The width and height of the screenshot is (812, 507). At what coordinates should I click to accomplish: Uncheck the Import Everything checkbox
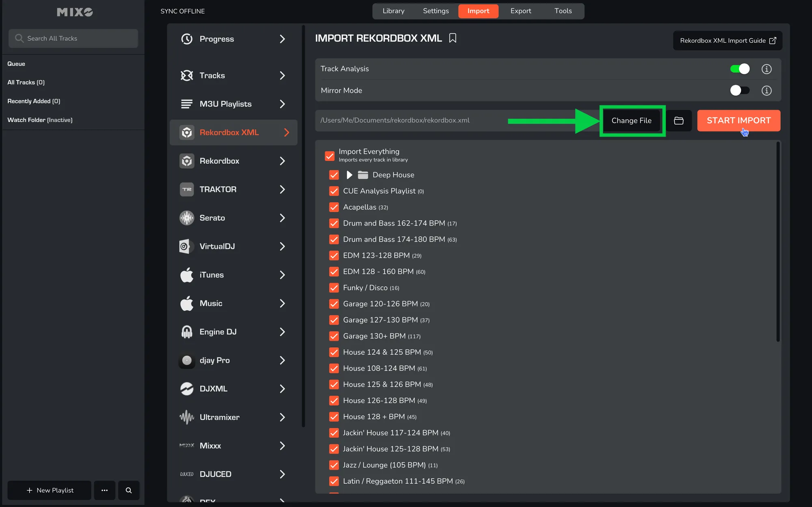[x=330, y=156]
